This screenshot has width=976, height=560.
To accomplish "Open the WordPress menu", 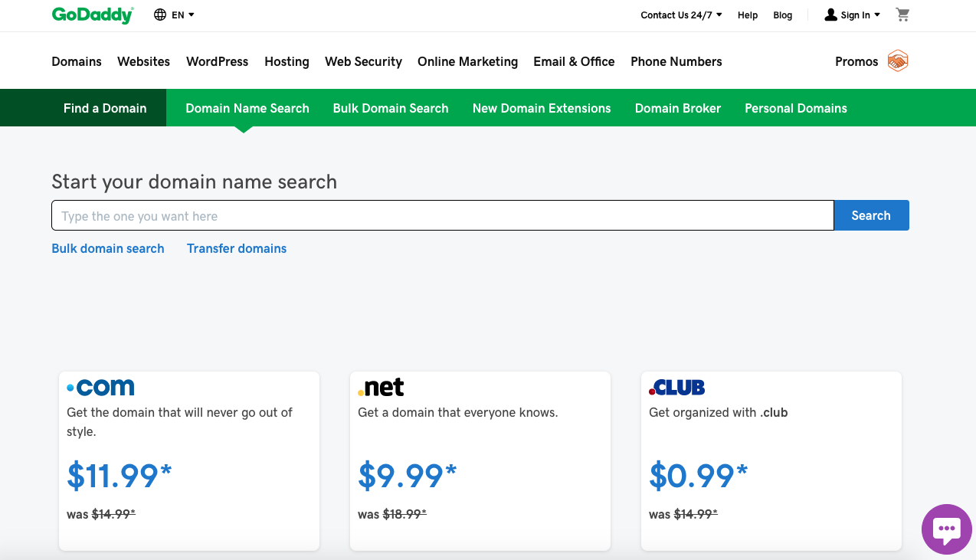I will point(217,61).
